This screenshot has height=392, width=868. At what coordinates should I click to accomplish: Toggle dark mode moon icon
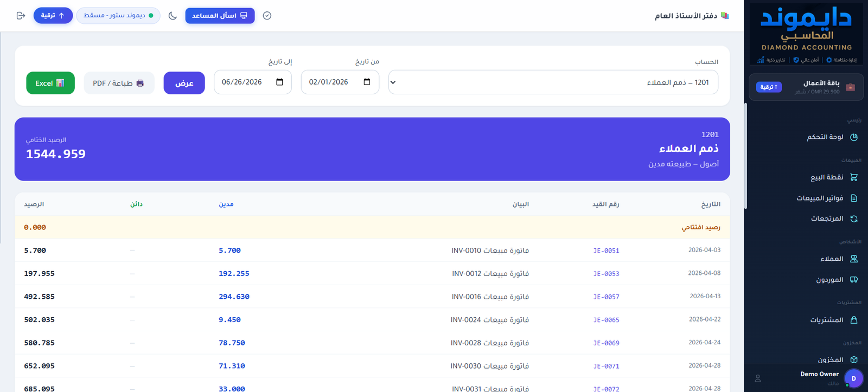pos(173,16)
